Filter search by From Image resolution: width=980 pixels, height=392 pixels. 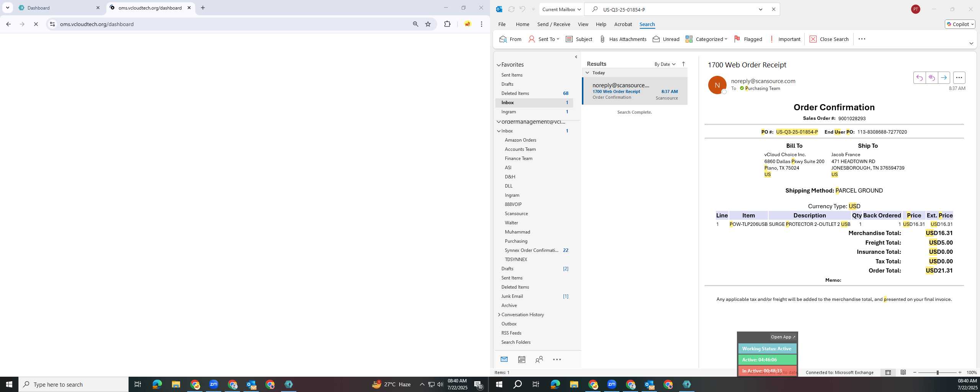pyautogui.click(x=511, y=39)
